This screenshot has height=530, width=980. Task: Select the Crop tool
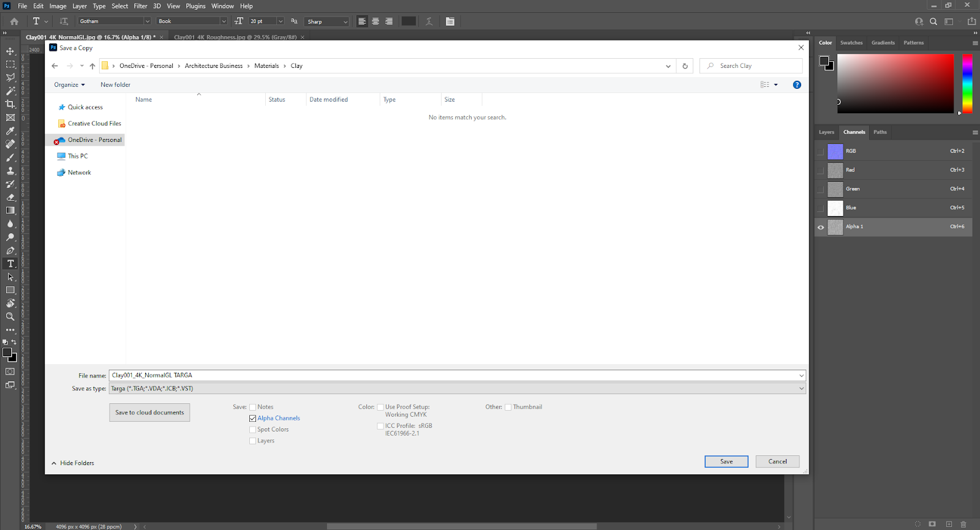(x=10, y=104)
